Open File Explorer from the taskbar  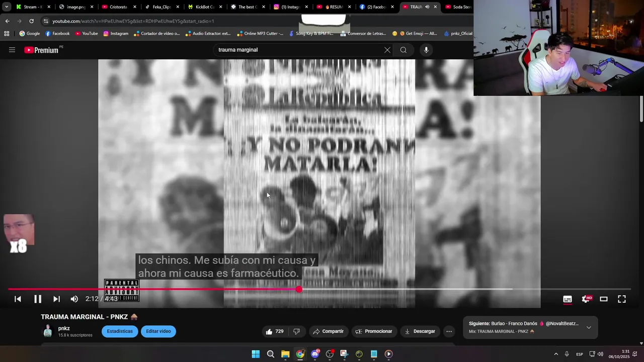[285, 354]
